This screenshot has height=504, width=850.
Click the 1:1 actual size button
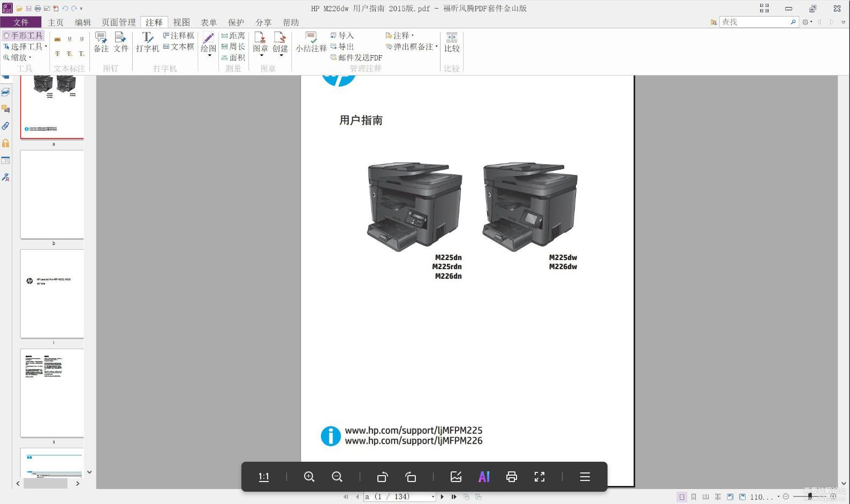point(264,477)
